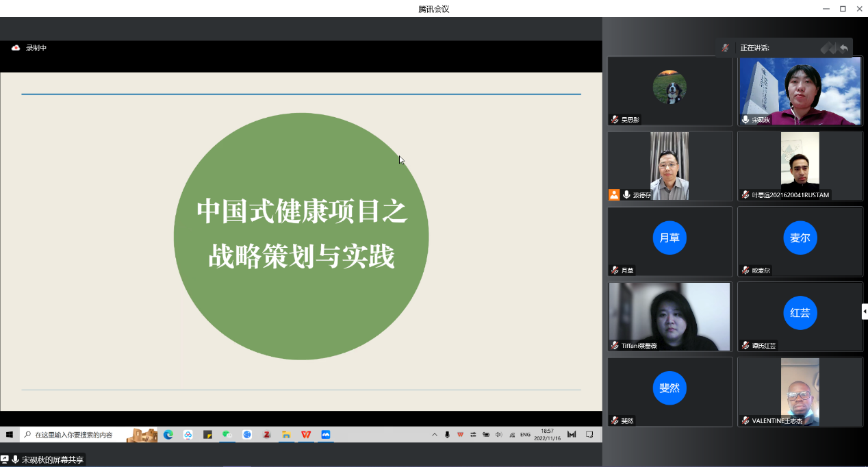This screenshot has height=467, width=868.
Task: Expand the system tray hidden icons arrow
Action: coord(434,435)
